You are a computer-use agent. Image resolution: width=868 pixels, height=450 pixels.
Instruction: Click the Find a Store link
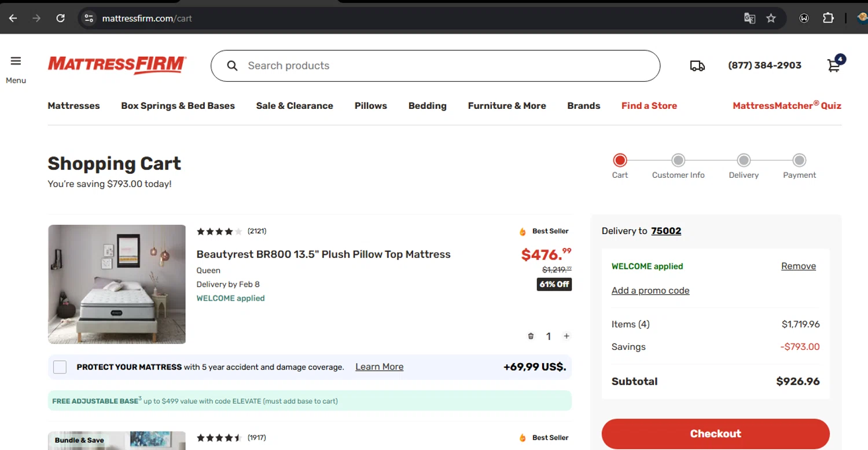(x=649, y=105)
